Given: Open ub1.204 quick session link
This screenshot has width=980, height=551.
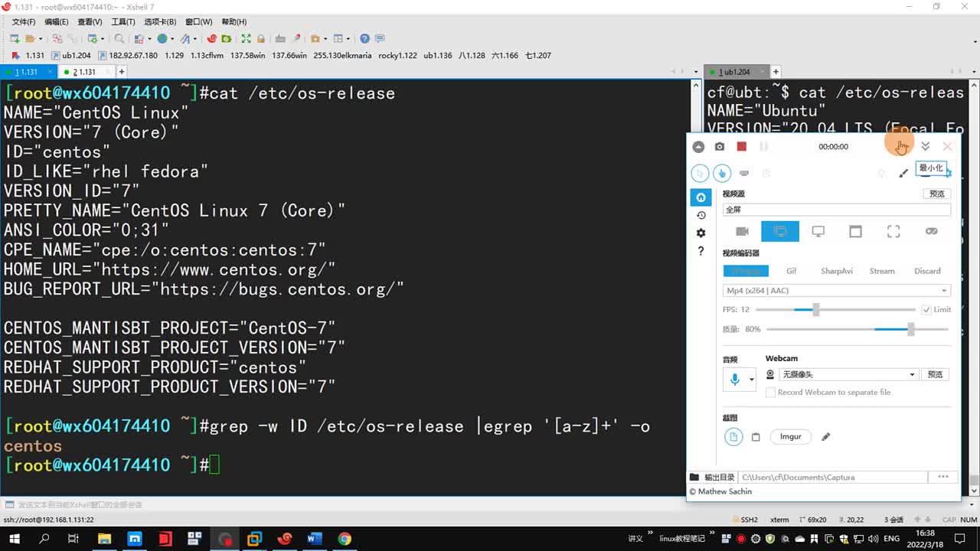Looking at the screenshot, I should pos(71,55).
